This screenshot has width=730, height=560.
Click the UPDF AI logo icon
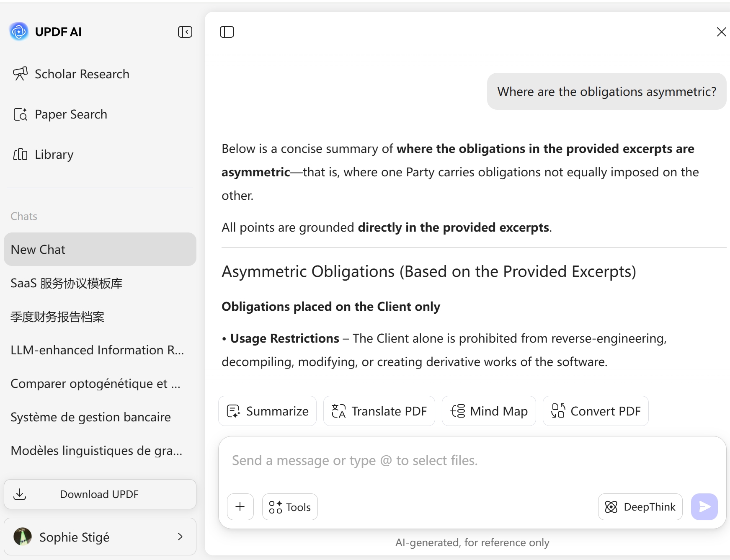click(19, 31)
